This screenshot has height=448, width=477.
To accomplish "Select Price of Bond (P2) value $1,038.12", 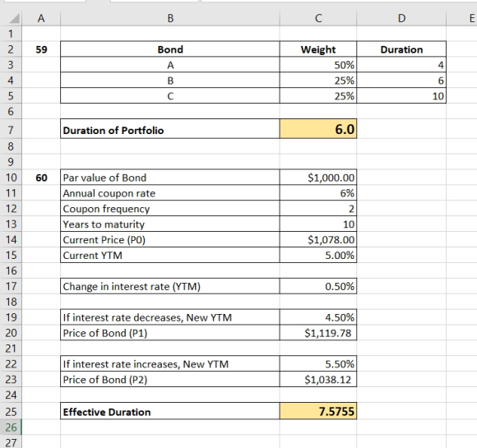I will tap(318, 379).
